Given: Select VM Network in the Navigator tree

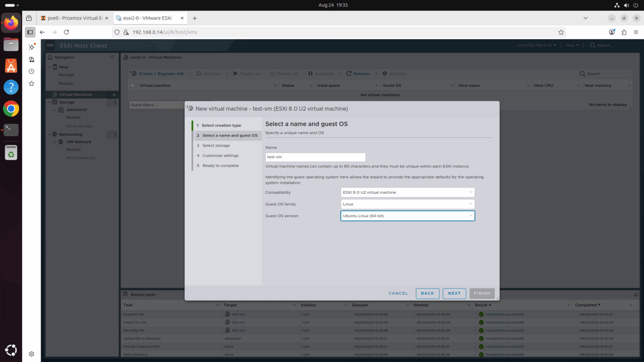Looking at the screenshot, I should pos(78,142).
